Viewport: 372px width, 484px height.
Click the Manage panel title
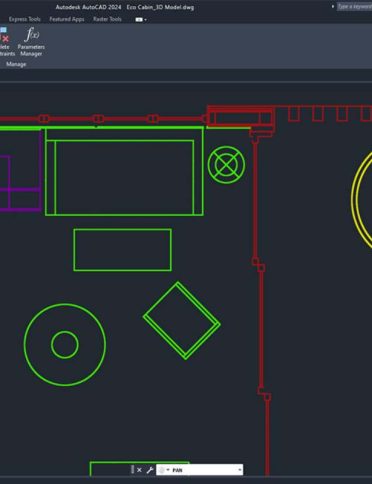pyautogui.click(x=16, y=64)
